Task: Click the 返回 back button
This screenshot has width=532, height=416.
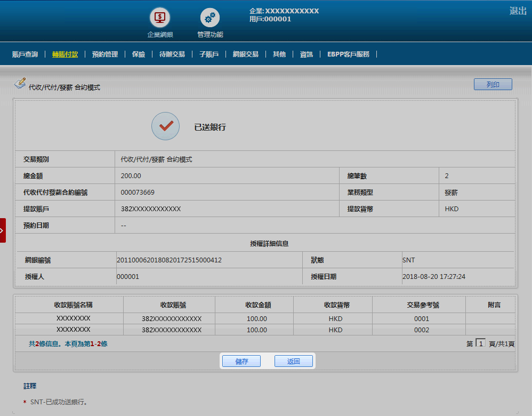Action: tap(293, 361)
